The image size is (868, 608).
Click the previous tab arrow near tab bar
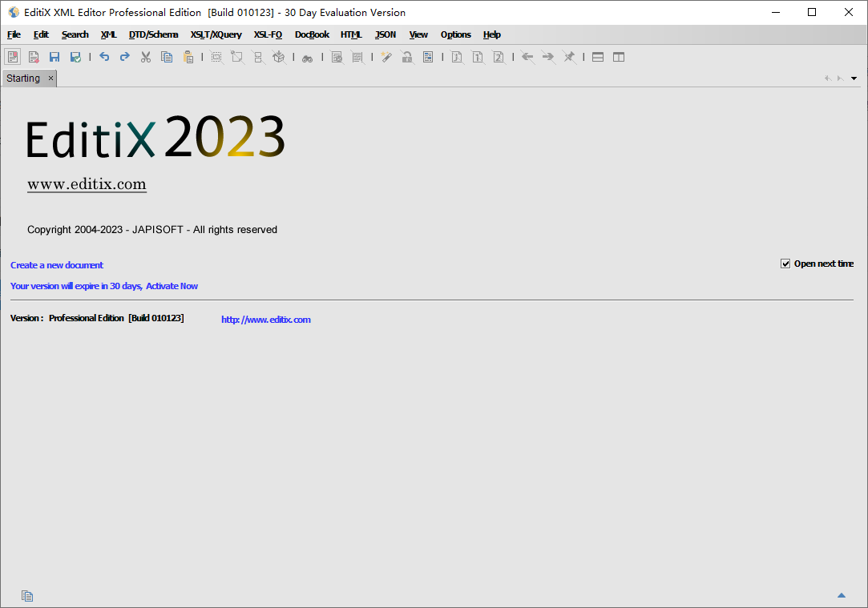828,79
